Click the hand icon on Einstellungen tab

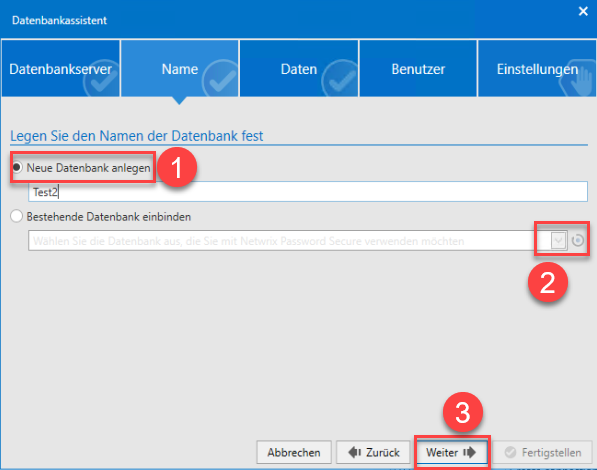coord(578,78)
